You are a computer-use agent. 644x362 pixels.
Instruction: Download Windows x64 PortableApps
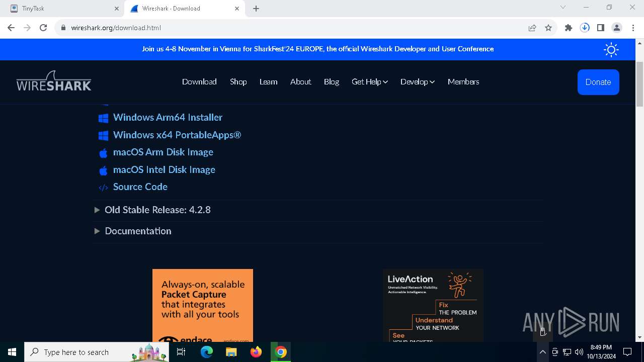click(177, 135)
